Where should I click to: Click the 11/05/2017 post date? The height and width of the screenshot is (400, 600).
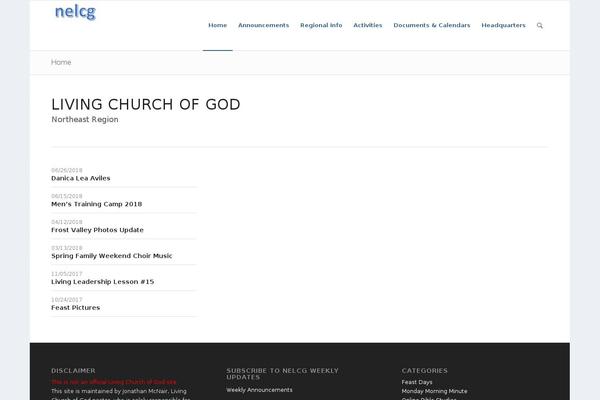click(x=67, y=274)
